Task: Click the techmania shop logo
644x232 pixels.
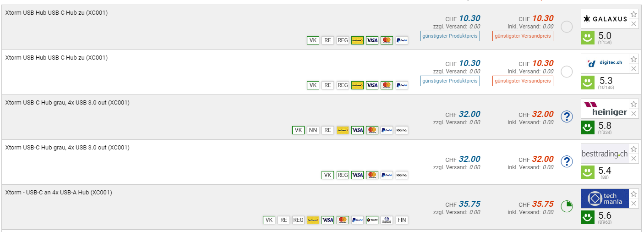Action: point(605,199)
